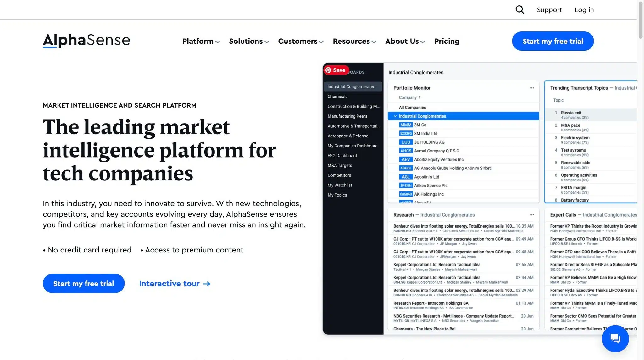
Task: Select 3M India Ltd row
Action: point(463,133)
